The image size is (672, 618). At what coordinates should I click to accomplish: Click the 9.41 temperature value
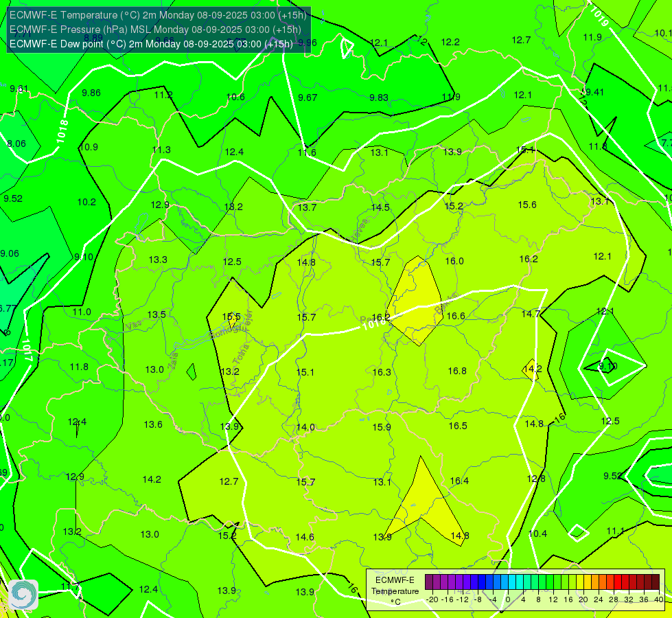595,92
